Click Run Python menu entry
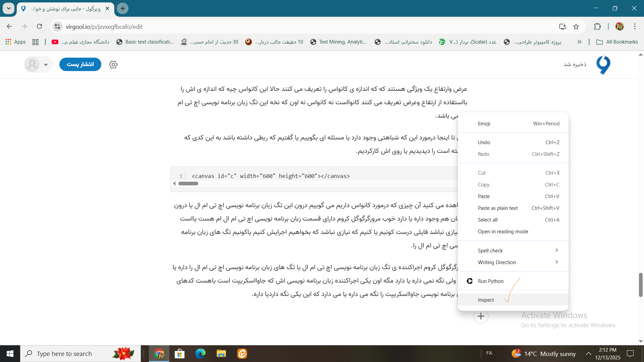This screenshot has height=362, width=644. (491, 281)
